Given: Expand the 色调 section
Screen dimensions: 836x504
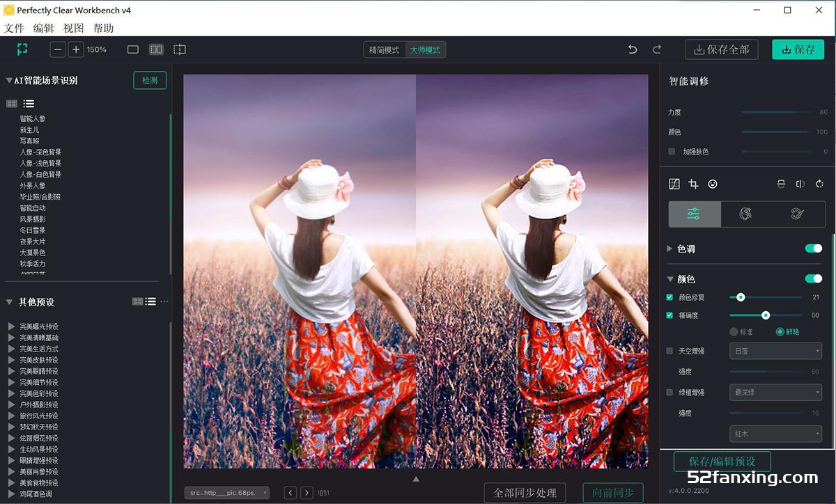Looking at the screenshot, I should point(670,249).
